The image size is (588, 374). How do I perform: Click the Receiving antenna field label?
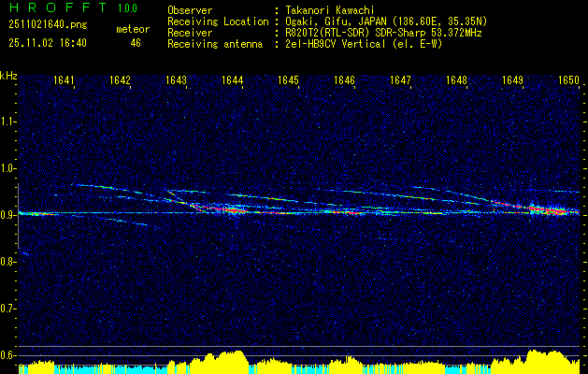(x=215, y=44)
